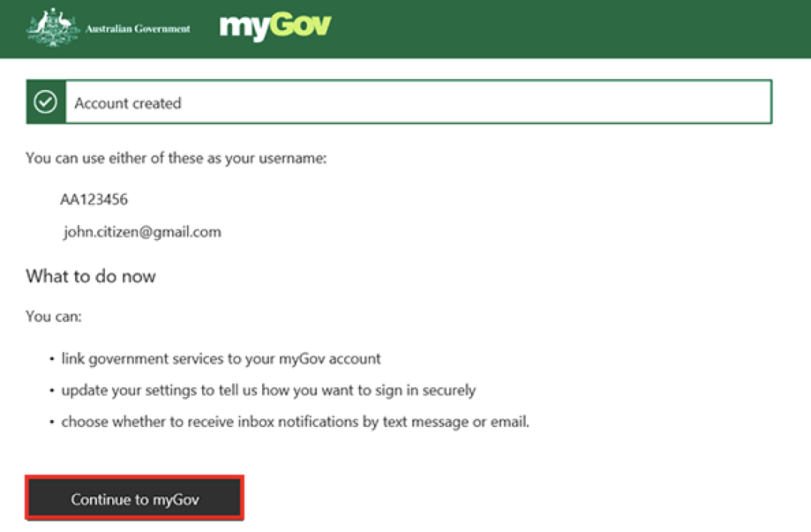Click the green checkmark success icon
Viewport: 811px width, 532px height.
(46, 102)
